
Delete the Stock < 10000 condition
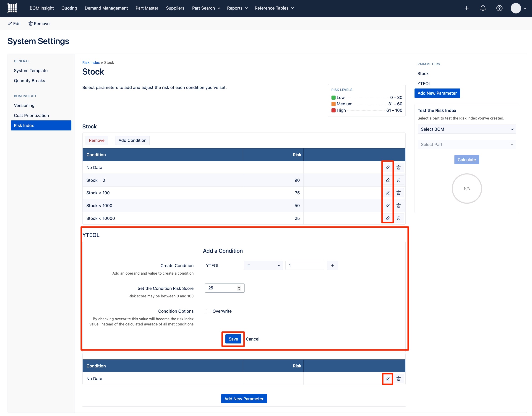[x=399, y=218]
